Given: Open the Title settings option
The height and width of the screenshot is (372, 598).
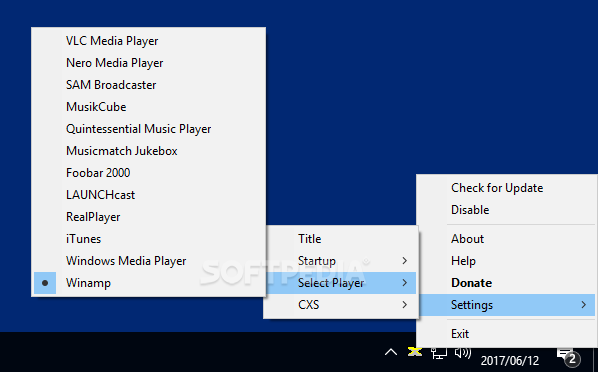Looking at the screenshot, I should tap(341, 239).
